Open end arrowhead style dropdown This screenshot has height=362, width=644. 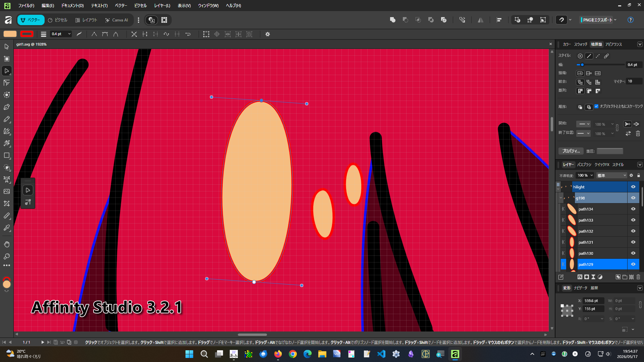(x=583, y=133)
